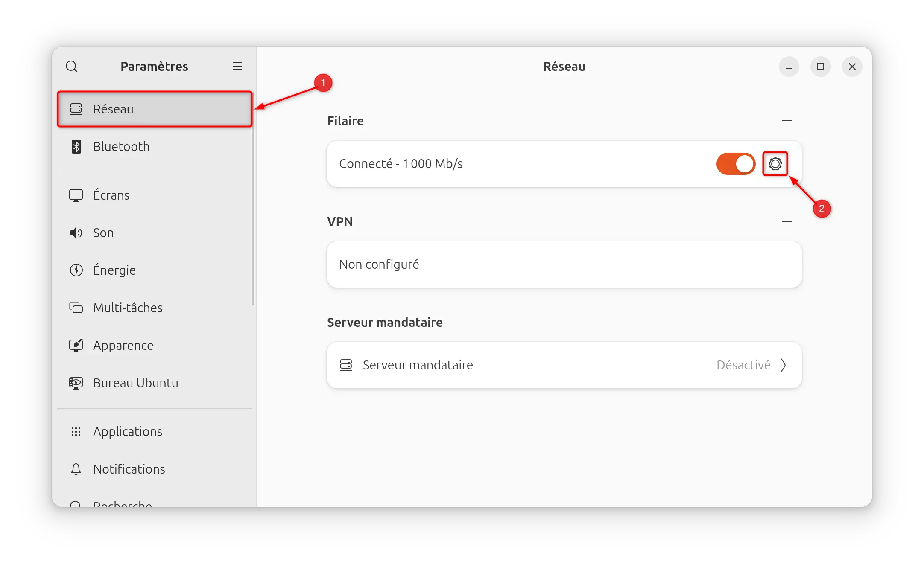Image resolution: width=924 pixels, height=564 pixels.
Task: Click the proxy server icon in Serveur mandataire row
Action: click(x=346, y=365)
